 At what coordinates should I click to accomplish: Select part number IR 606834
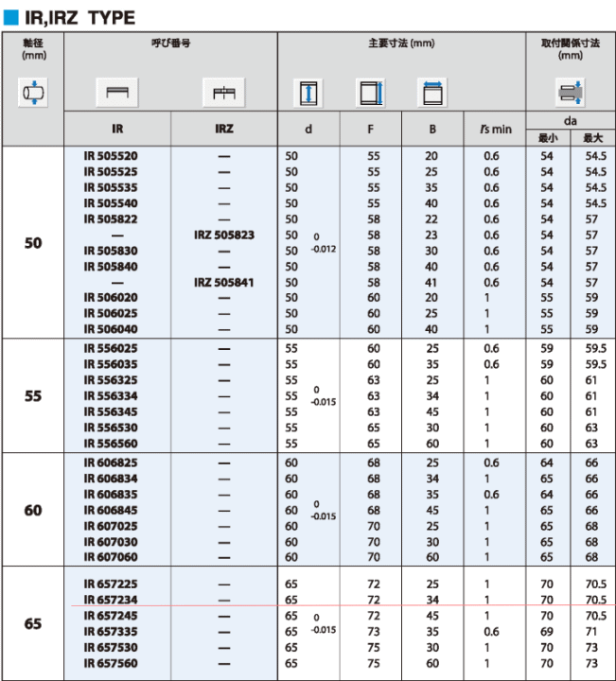coord(111,479)
